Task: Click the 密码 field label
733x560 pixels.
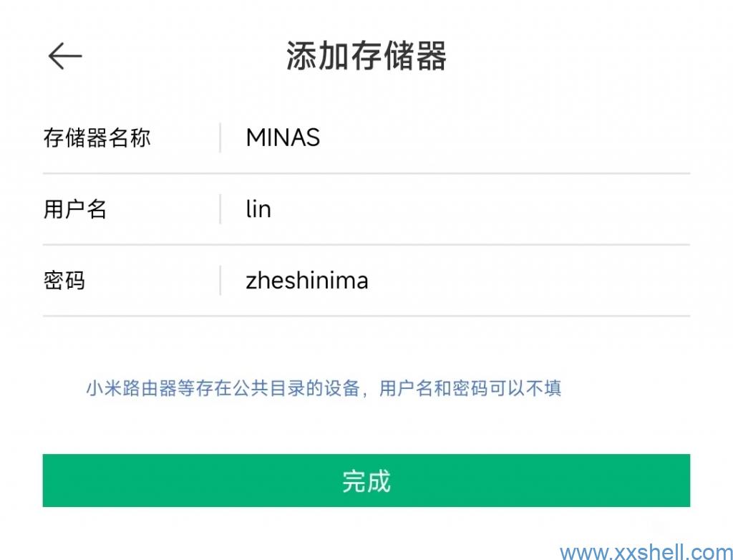Action: point(64,280)
